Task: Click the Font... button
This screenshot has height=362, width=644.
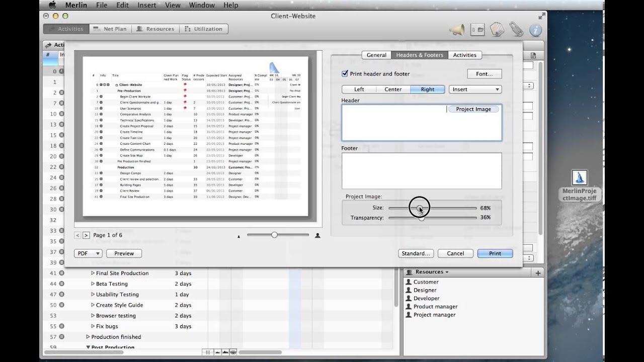Action: coord(485,74)
